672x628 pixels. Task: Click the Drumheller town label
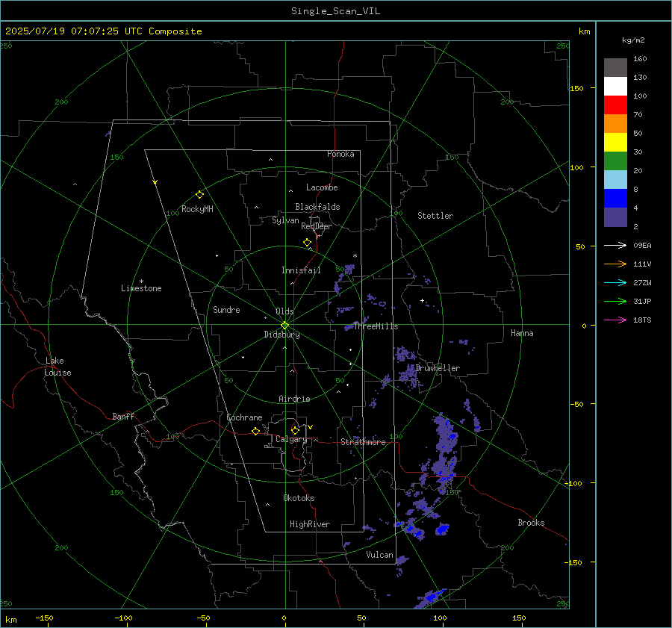(438, 368)
